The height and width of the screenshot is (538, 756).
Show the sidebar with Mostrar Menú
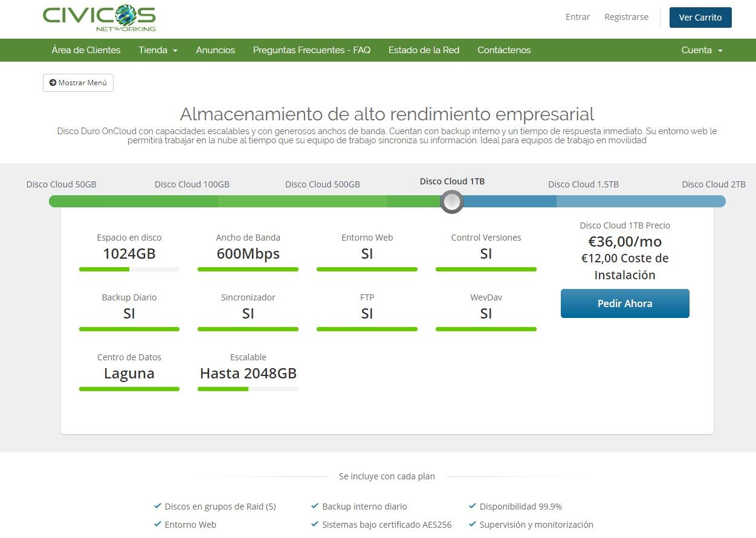[x=78, y=83]
